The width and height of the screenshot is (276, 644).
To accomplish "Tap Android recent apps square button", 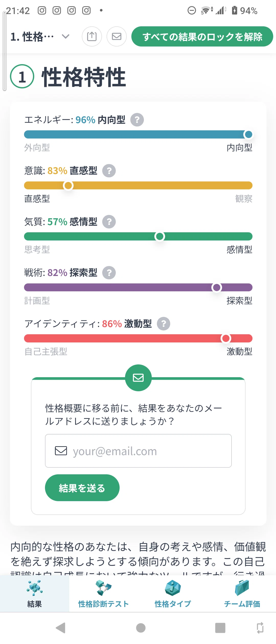I will [x=220, y=628].
